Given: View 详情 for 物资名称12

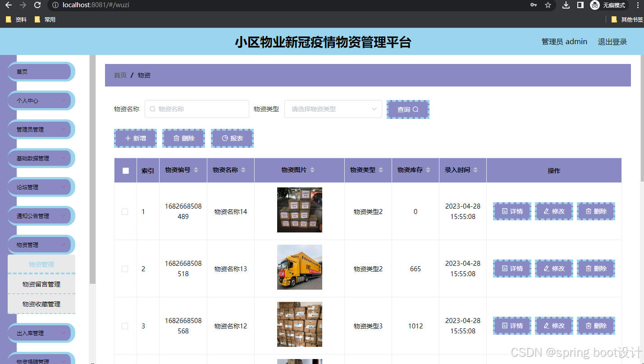Looking at the screenshot, I should click(512, 326).
